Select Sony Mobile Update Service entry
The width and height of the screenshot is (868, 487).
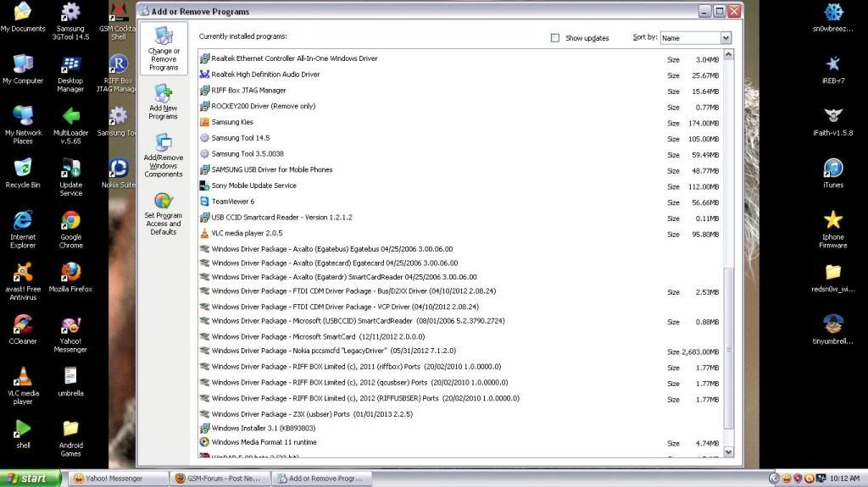(x=253, y=185)
